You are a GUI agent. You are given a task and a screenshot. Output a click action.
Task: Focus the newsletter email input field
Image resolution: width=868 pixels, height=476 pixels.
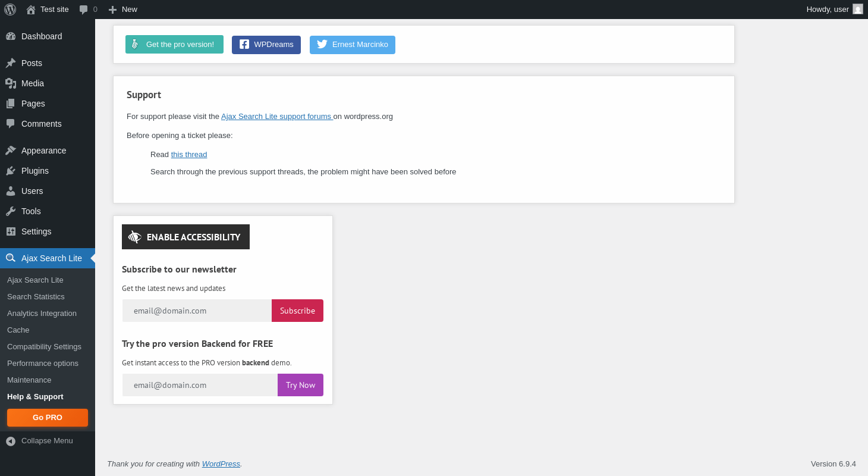coord(197,311)
